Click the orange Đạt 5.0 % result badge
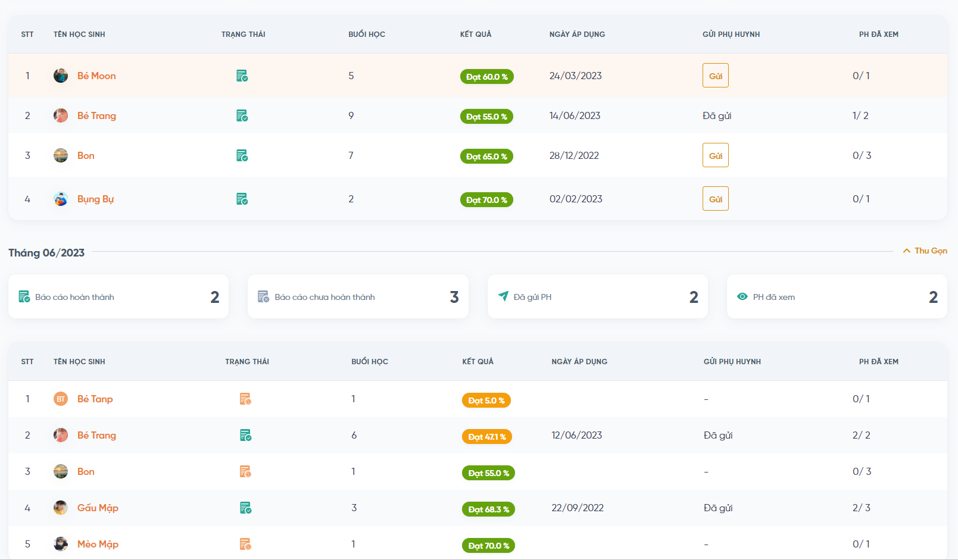This screenshot has width=958, height=560. coord(486,401)
